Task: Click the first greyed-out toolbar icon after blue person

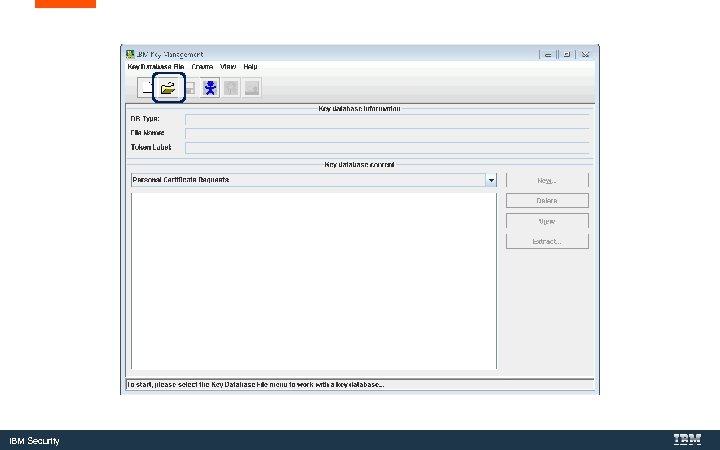Action: coord(231,87)
